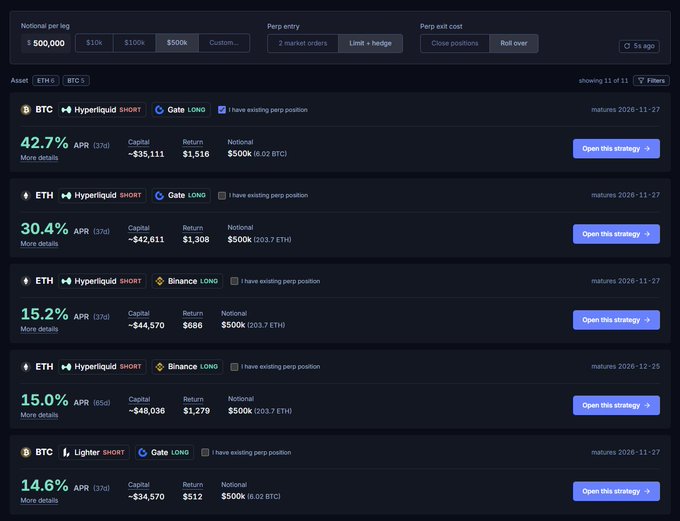Click the Gate logo in the 42.7% APR row

click(x=159, y=110)
